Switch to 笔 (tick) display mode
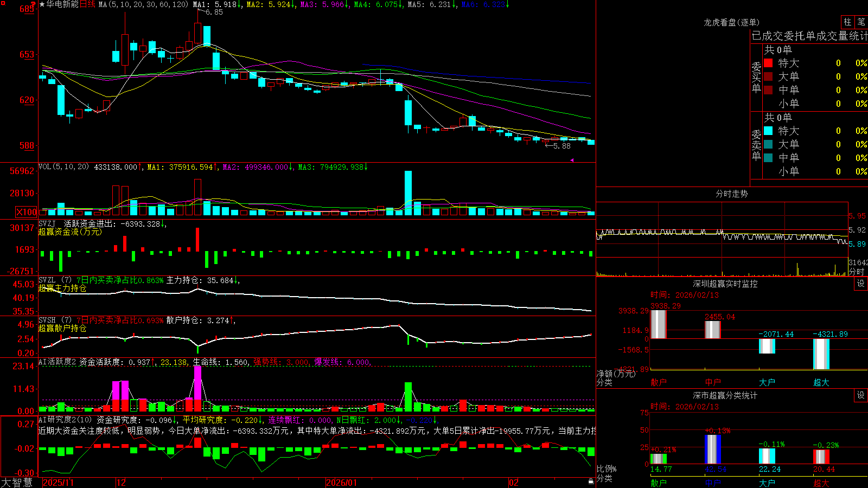The height and width of the screenshot is (488, 868). 861,22
